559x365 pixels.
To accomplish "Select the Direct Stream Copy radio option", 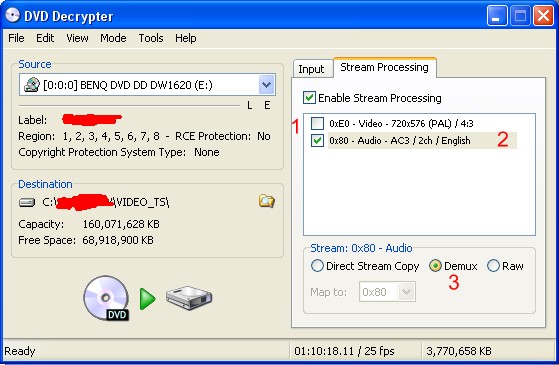I will 317,266.
